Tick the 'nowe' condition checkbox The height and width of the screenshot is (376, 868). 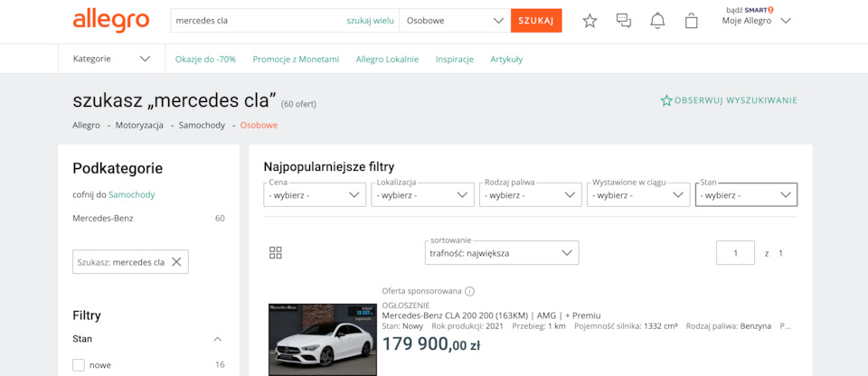click(x=79, y=365)
